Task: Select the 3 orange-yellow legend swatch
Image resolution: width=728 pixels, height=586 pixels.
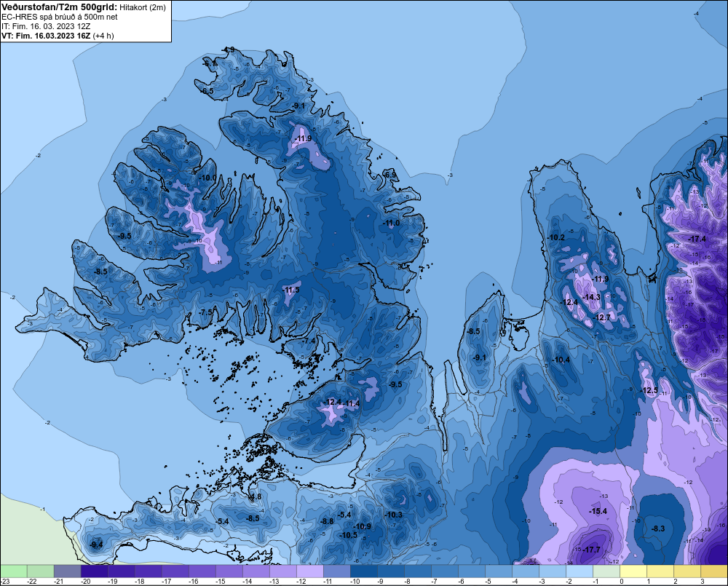Action: pyautogui.click(x=713, y=571)
